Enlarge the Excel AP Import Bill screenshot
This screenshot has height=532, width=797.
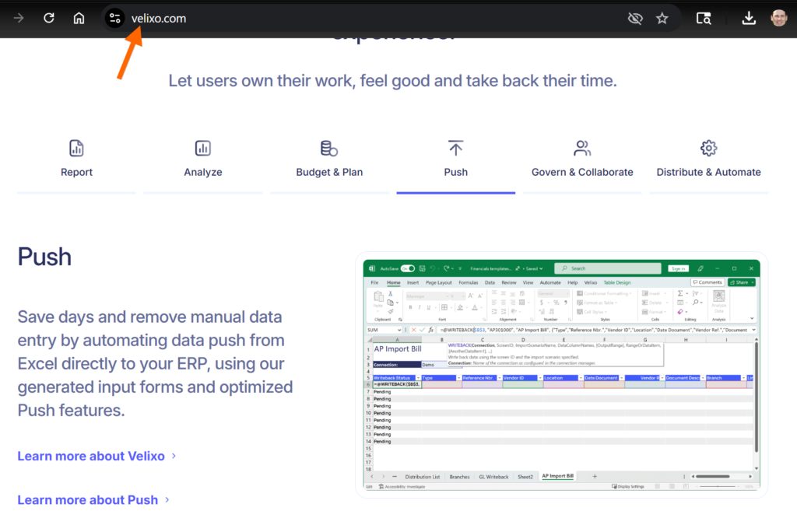click(x=560, y=373)
